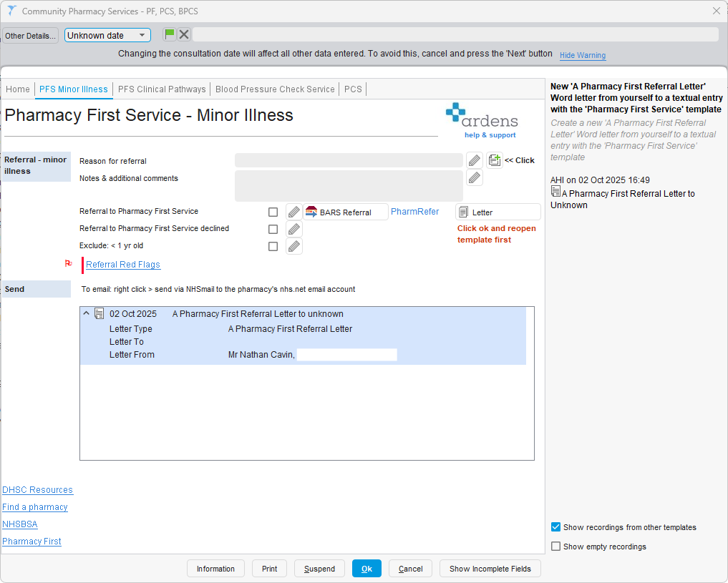The width and height of the screenshot is (728, 583).
Task: Click the Print button
Action: (269, 569)
